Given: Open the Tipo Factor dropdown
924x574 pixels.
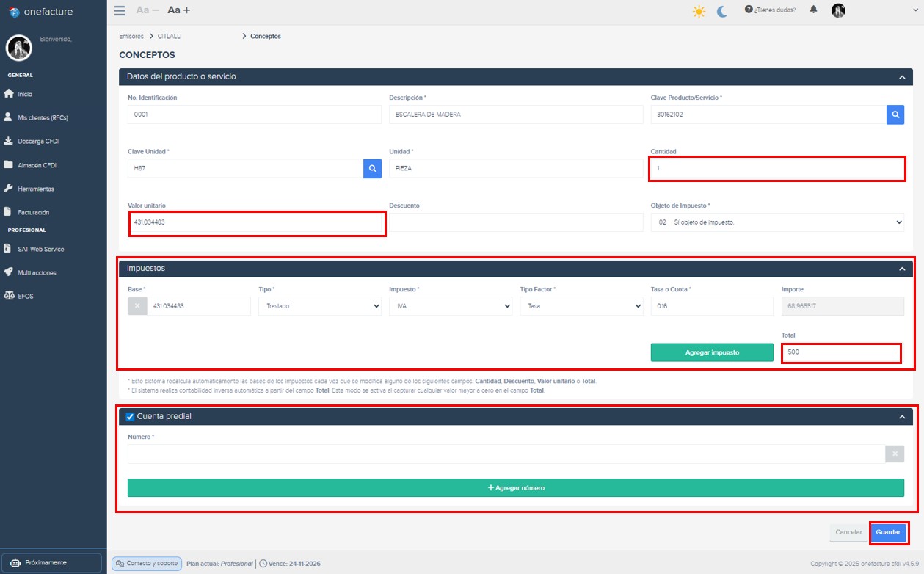Looking at the screenshot, I should coord(581,306).
